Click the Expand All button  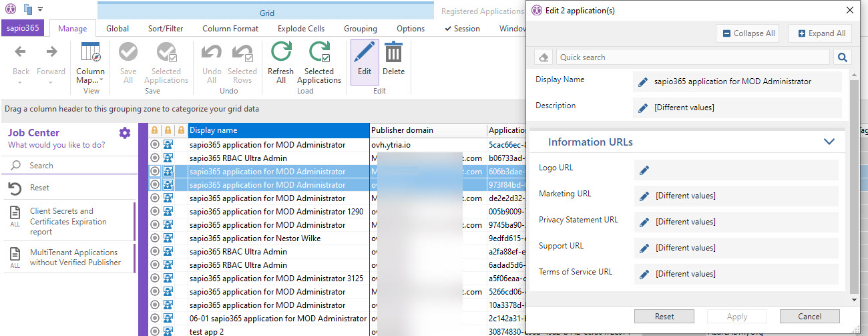pyautogui.click(x=821, y=33)
